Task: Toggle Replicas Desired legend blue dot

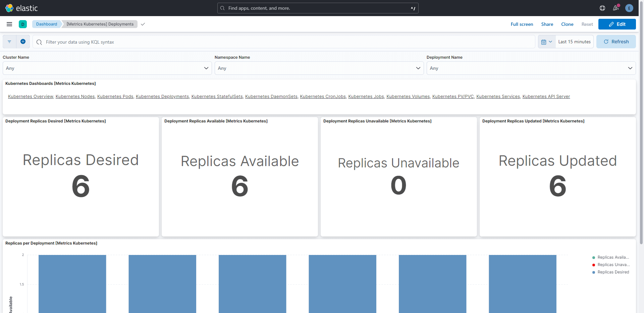Action: [x=594, y=272]
